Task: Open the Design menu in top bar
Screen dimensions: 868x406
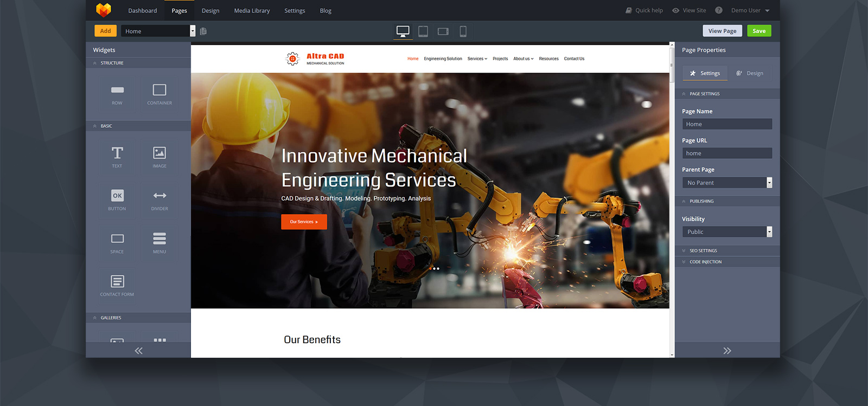Action: click(210, 11)
